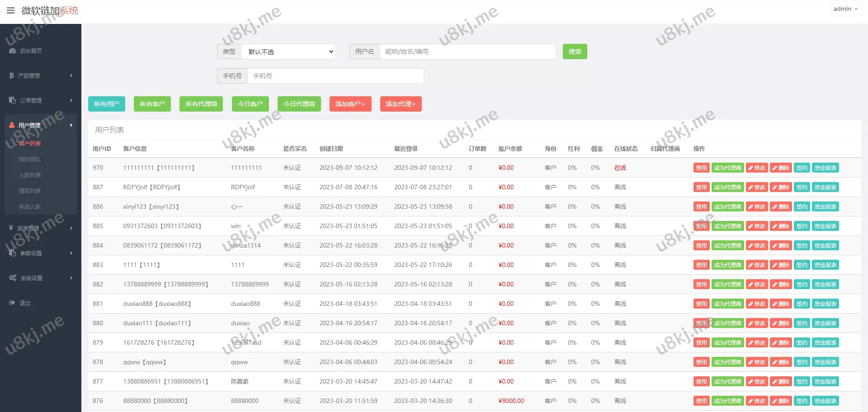Click the hamburger menu icon

(x=10, y=10)
